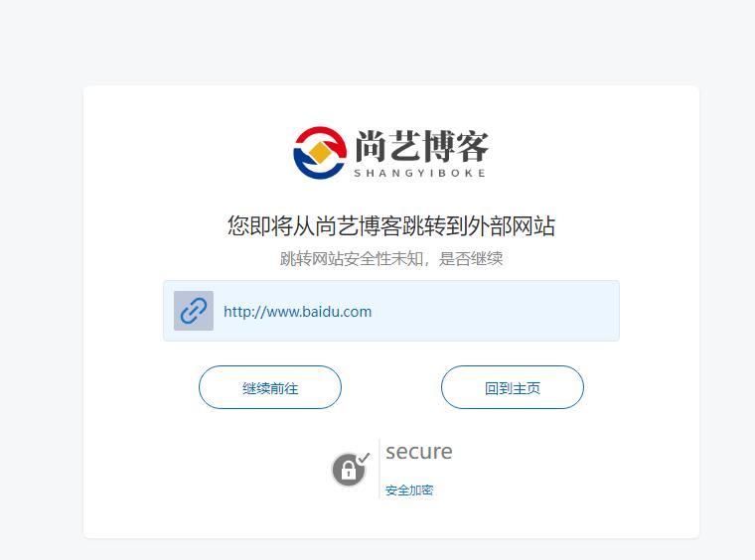
Task: Return home using the 回到主页 button
Action: click(513, 387)
